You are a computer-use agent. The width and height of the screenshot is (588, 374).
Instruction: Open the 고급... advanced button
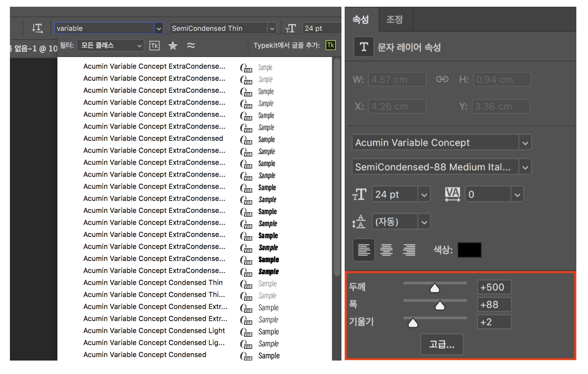pos(442,344)
